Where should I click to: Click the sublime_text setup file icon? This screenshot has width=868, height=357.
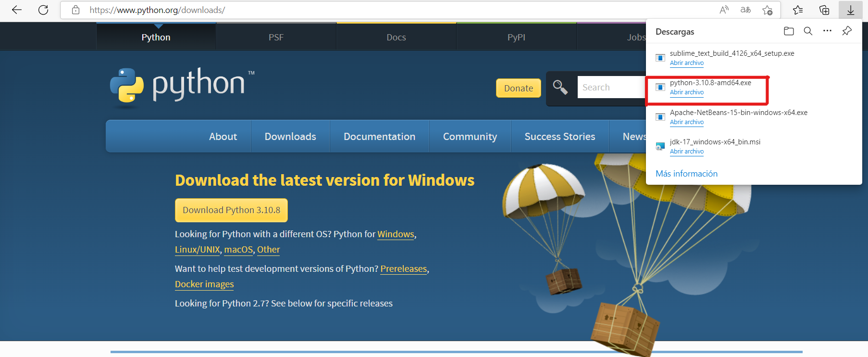click(660, 58)
